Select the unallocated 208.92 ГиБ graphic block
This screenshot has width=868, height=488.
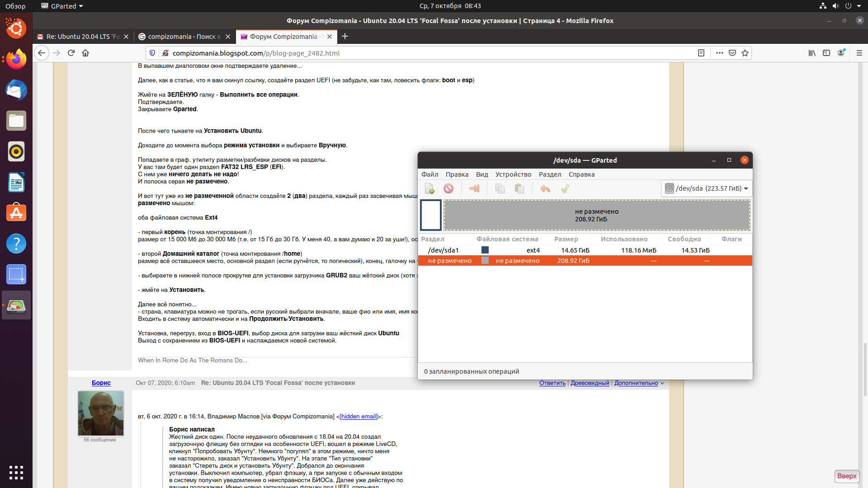[x=596, y=216]
